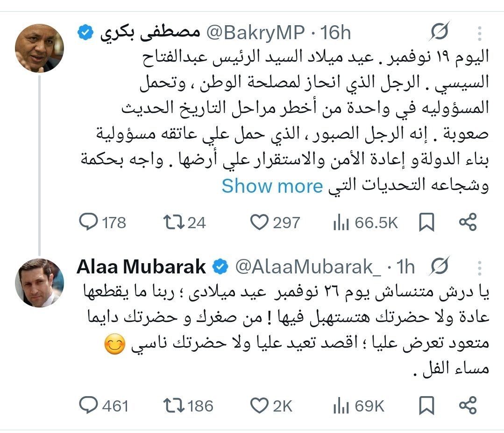View analytics showing 69K views
The width and height of the screenshot is (504, 433).
click(341, 406)
